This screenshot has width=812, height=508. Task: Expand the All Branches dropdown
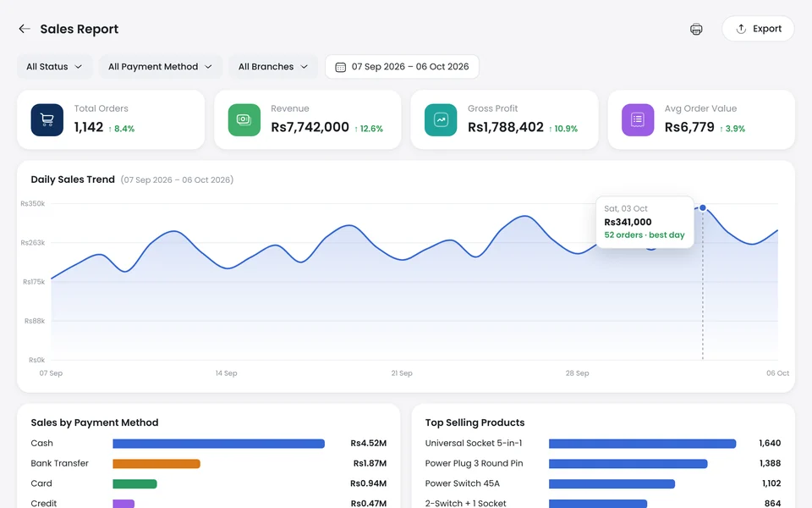pos(273,66)
